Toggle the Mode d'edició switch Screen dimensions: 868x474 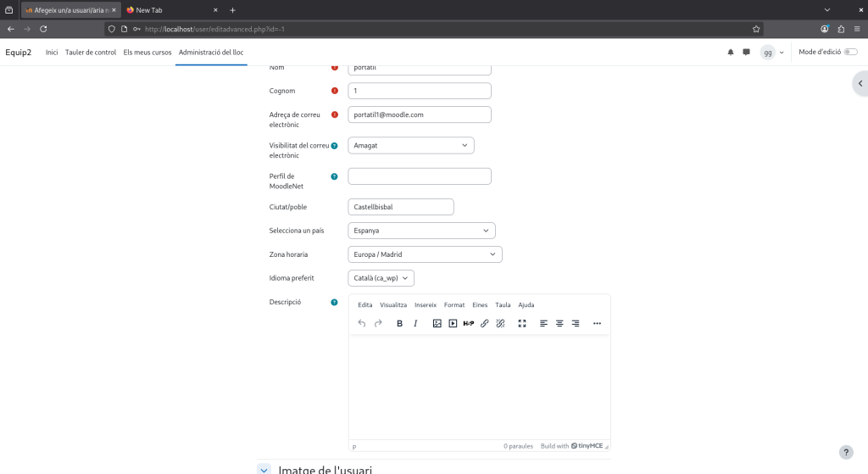coord(849,53)
